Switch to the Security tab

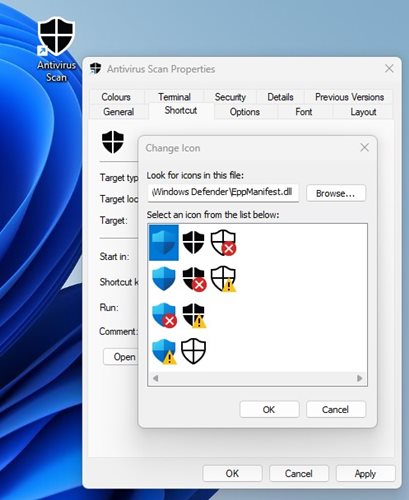(230, 97)
